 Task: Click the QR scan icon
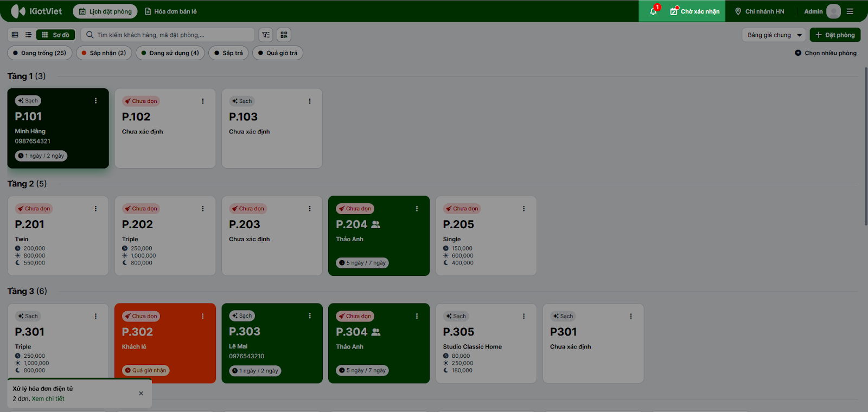(284, 35)
